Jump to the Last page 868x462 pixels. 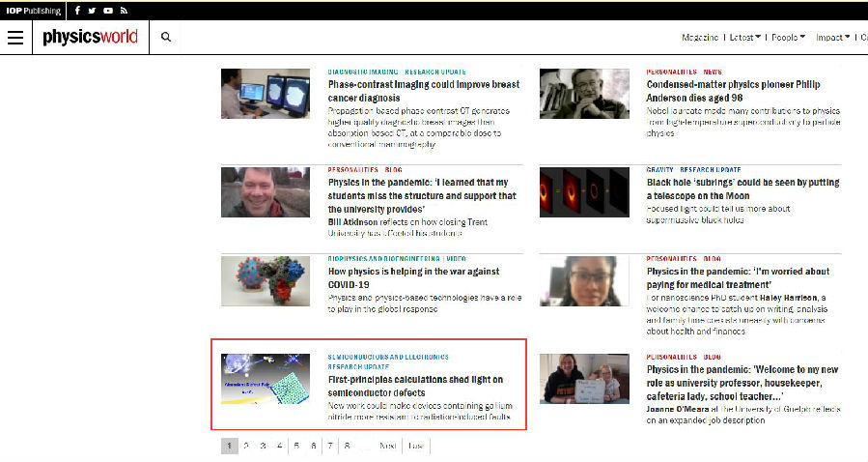pos(415,446)
